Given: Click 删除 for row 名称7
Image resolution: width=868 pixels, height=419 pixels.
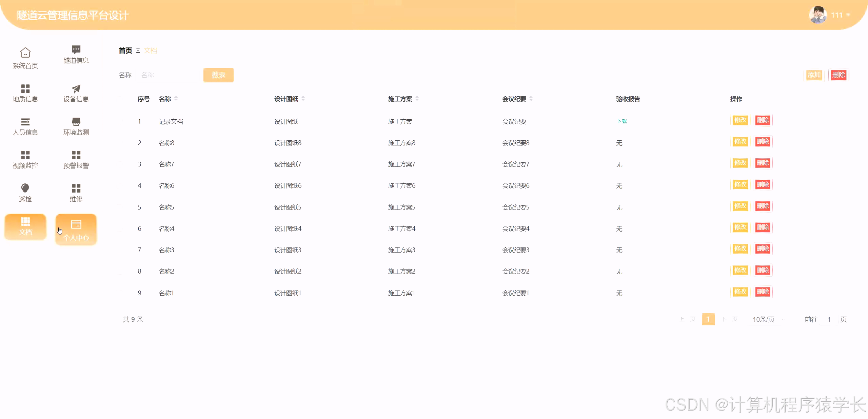Looking at the screenshot, I should 763,163.
